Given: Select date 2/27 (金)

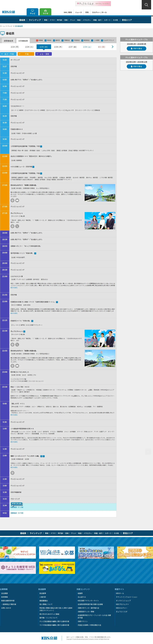Looking at the screenshot, I should pos(72,47).
